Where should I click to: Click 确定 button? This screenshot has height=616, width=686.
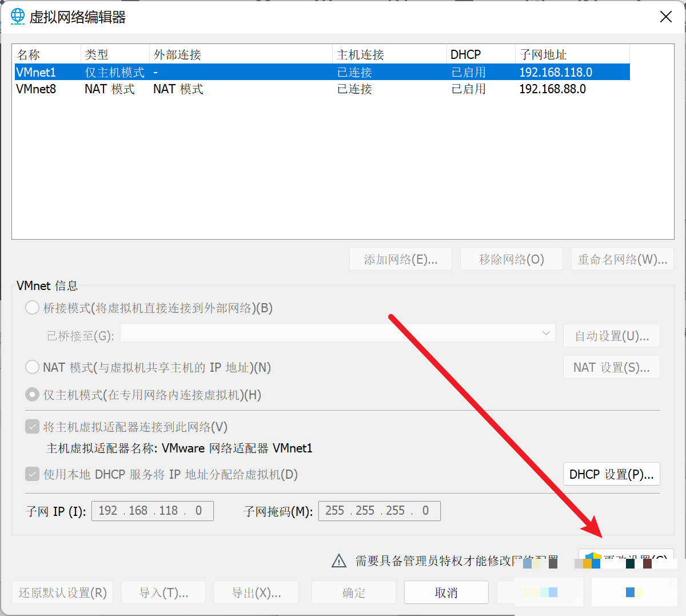354,593
